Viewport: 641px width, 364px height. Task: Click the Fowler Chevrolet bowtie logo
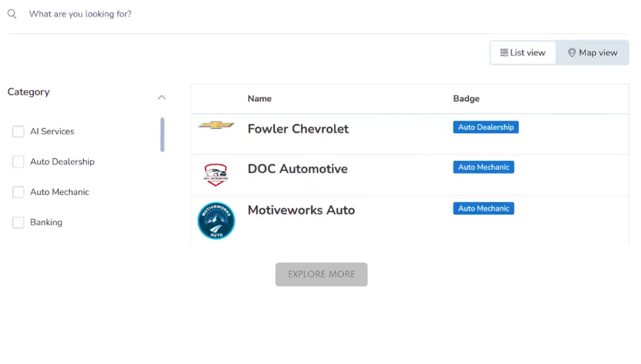coord(216,124)
